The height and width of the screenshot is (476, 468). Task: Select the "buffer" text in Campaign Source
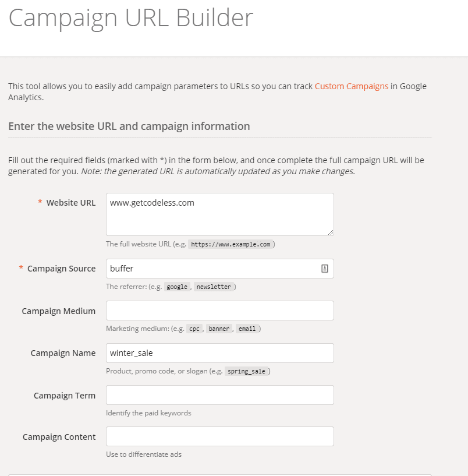click(x=120, y=268)
